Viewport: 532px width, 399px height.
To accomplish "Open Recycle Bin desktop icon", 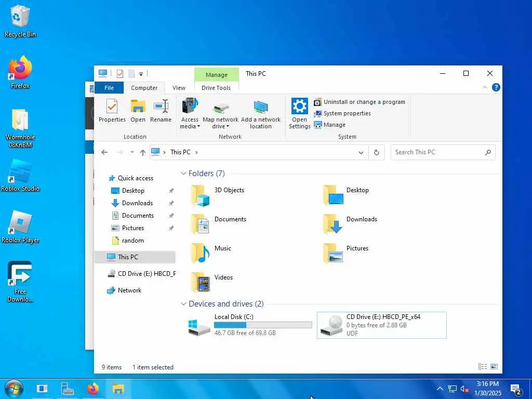I will tap(20, 21).
